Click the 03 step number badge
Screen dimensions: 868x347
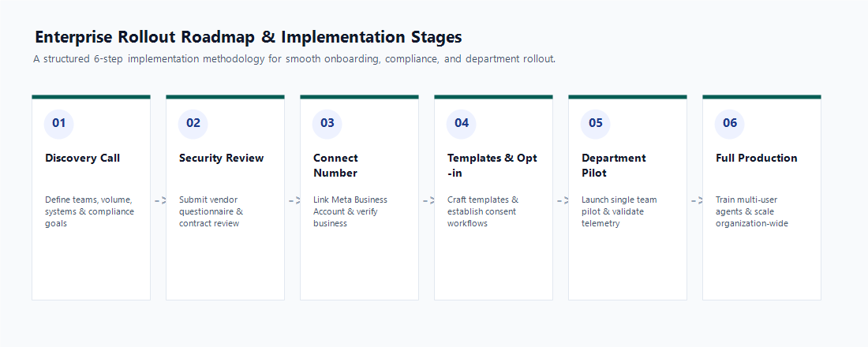[327, 123]
